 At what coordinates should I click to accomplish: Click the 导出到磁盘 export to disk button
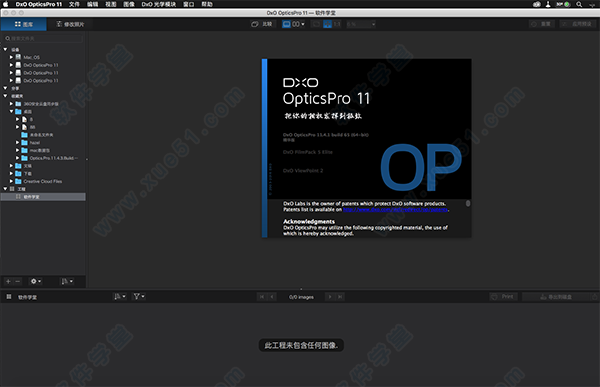pyautogui.click(x=556, y=297)
